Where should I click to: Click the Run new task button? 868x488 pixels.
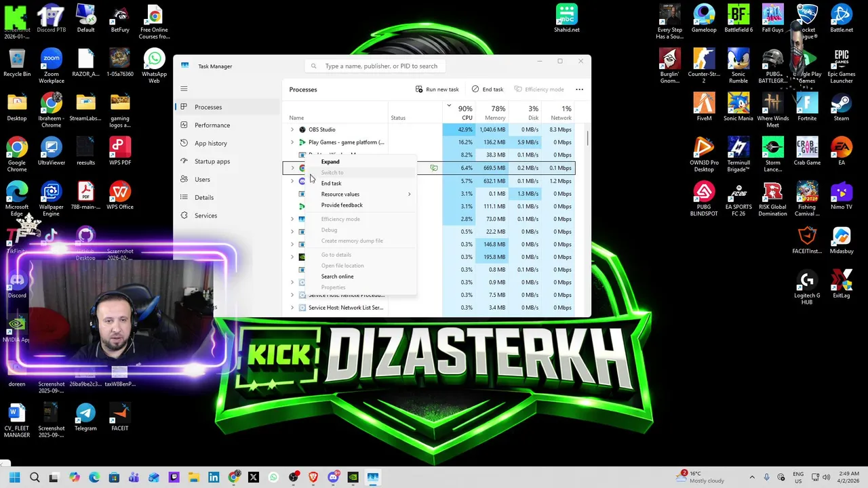[x=437, y=89]
